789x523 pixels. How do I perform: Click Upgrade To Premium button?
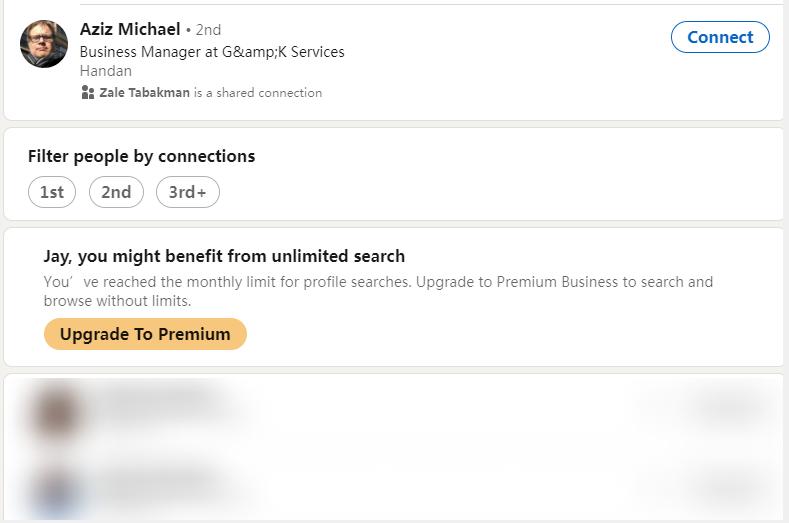pyautogui.click(x=145, y=334)
